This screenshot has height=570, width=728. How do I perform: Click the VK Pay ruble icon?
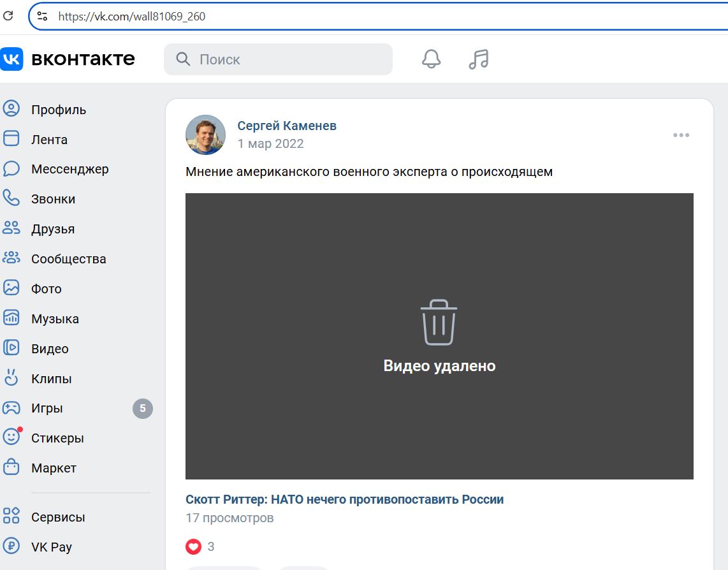pyautogui.click(x=11, y=546)
